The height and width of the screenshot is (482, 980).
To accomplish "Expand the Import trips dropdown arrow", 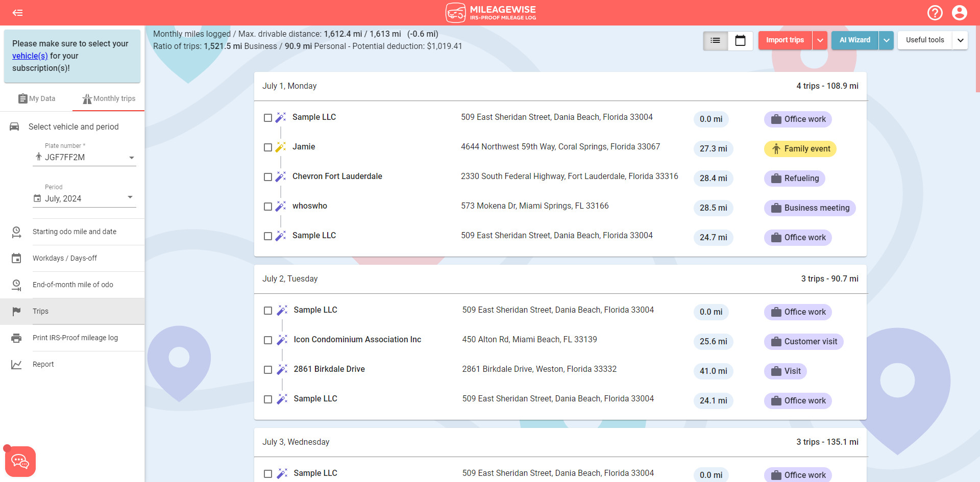I will (x=820, y=40).
